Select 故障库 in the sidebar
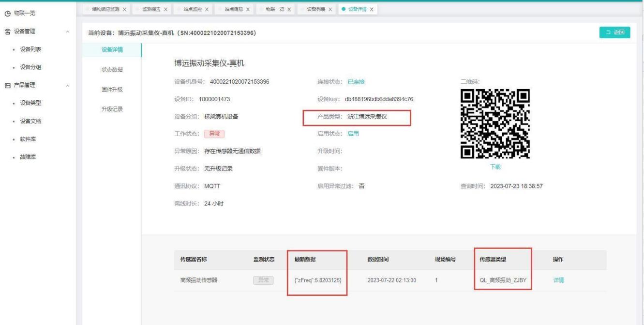 [28, 157]
